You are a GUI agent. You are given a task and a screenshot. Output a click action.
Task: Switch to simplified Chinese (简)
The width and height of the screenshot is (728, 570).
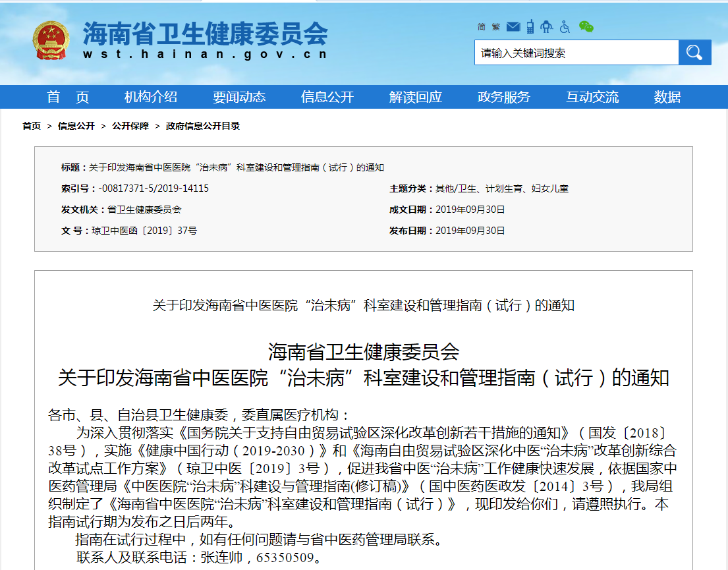[x=481, y=27]
